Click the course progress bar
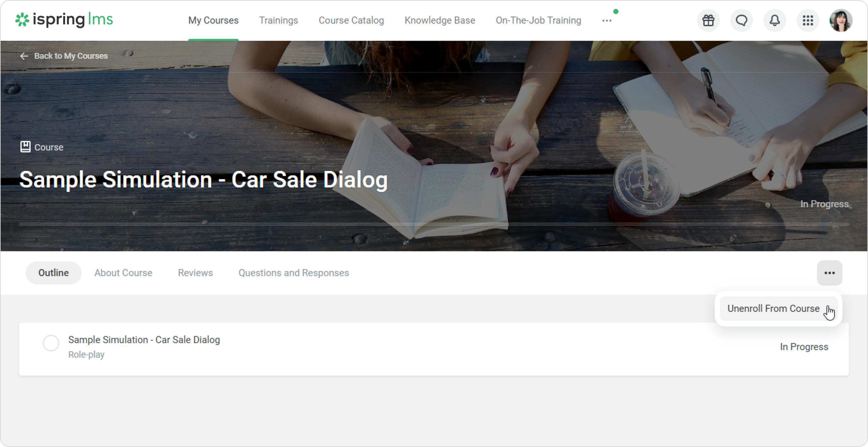Viewport: 868px width, 447px height. 434,224
